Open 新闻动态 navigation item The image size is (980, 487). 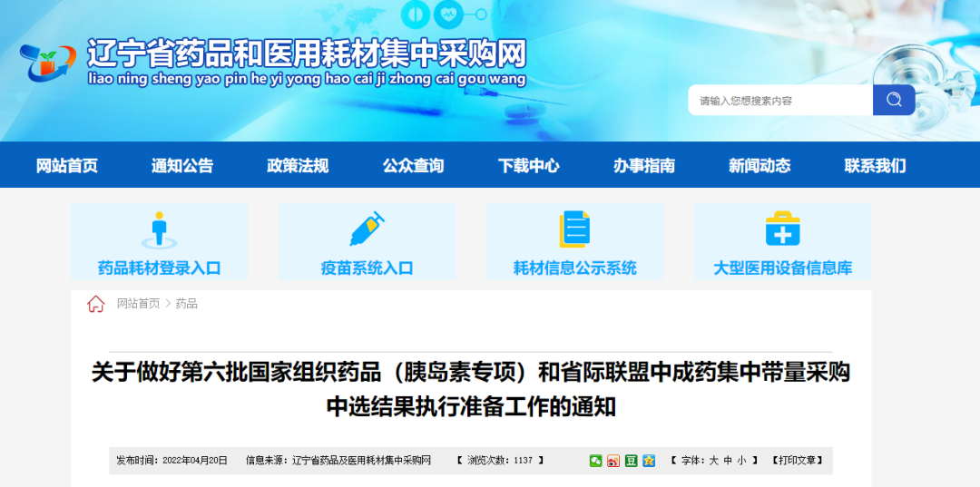tap(759, 165)
